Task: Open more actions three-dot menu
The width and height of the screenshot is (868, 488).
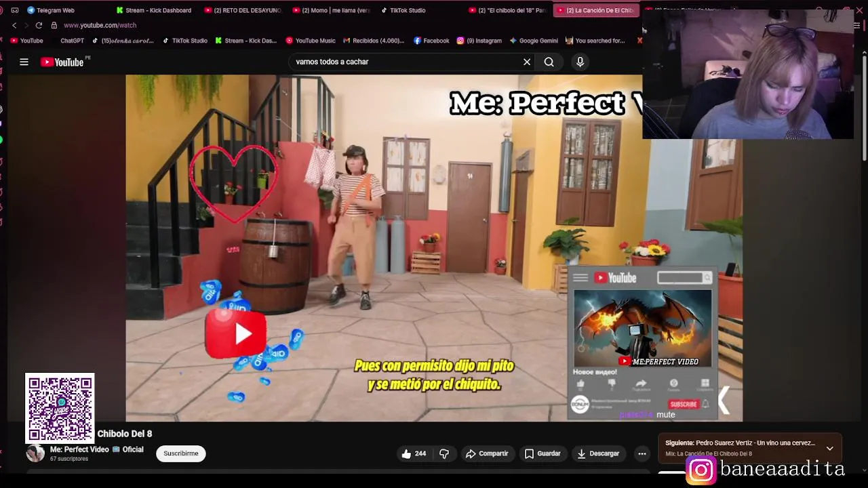Action: (x=642, y=453)
